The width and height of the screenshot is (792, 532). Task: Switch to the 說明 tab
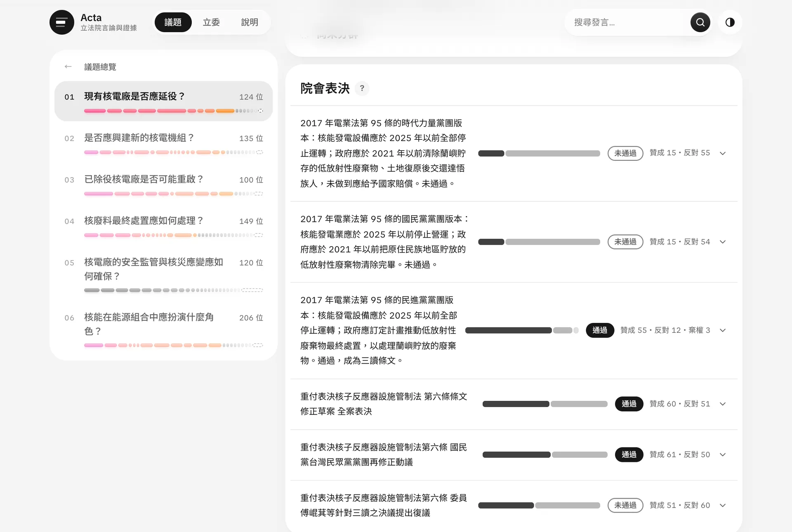pyautogui.click(x=250, y=22)
